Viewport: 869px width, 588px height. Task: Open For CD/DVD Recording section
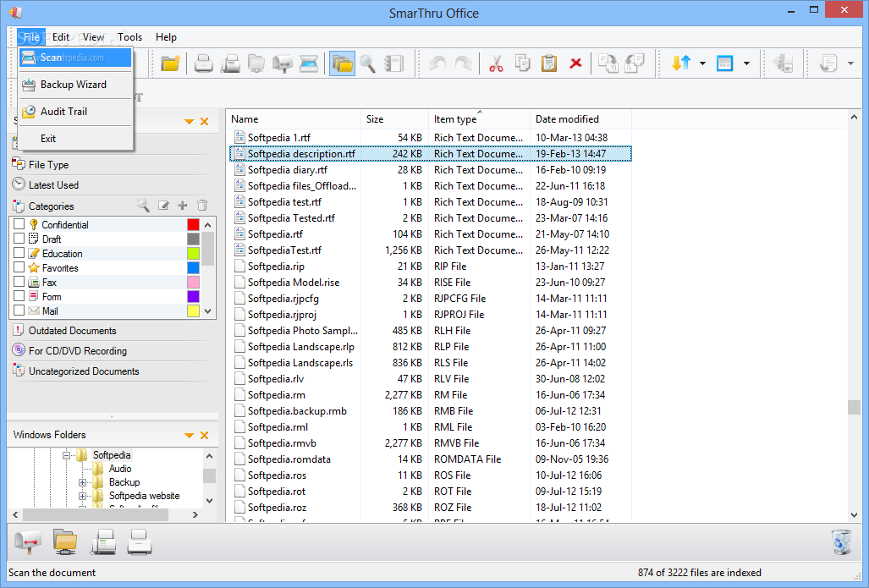(78, 351)
